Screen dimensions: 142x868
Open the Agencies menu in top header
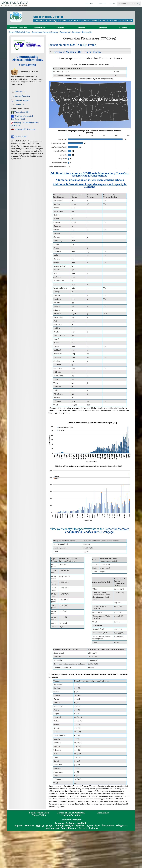[101, 3]
